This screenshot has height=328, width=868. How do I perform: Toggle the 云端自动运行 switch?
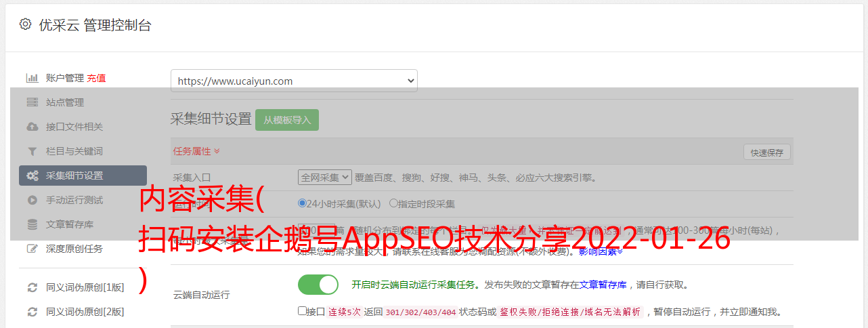[318, 285]
